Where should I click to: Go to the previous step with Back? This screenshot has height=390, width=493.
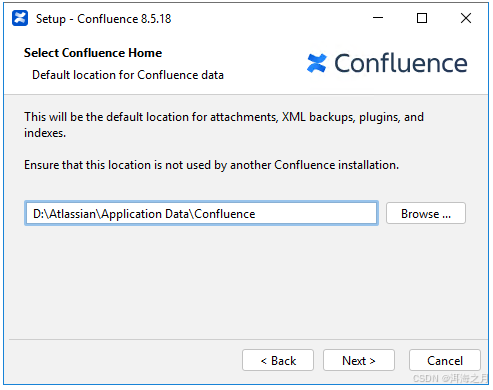tap(278, 360)
